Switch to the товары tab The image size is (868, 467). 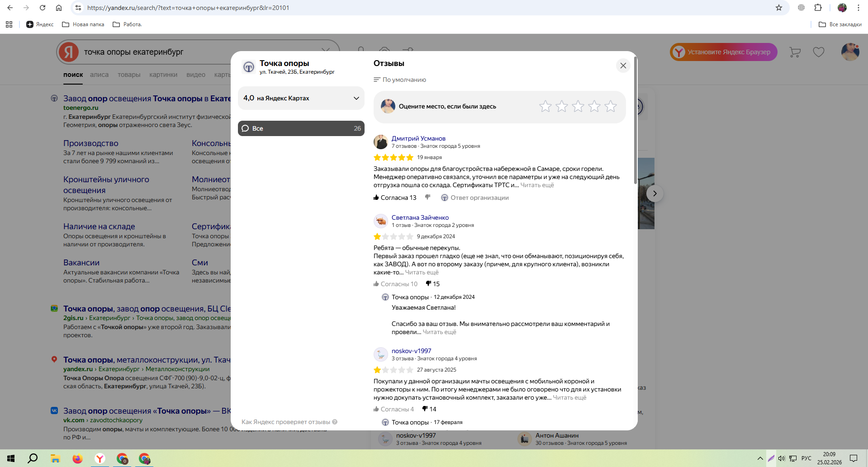pos(129,75)
